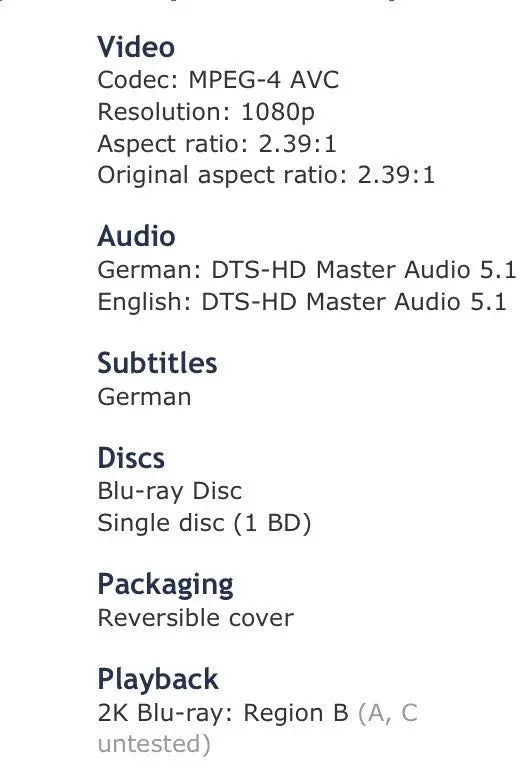530x767 pixels.
Task: Click the Packaging section heading
Action: 165,585
